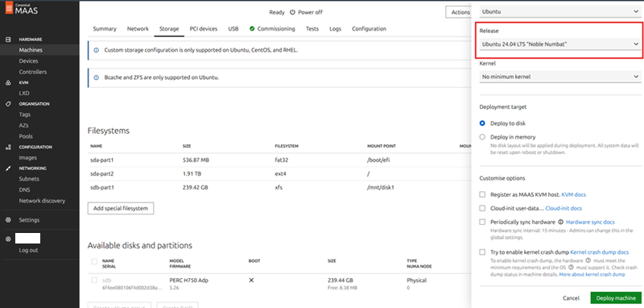Open More about kernel crash dump link

592,274
